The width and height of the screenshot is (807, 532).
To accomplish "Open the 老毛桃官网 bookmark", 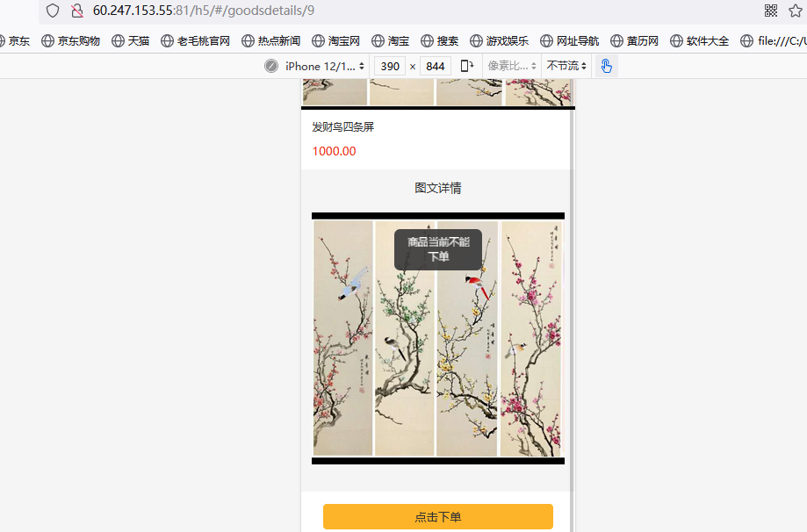I will [196, 40].
